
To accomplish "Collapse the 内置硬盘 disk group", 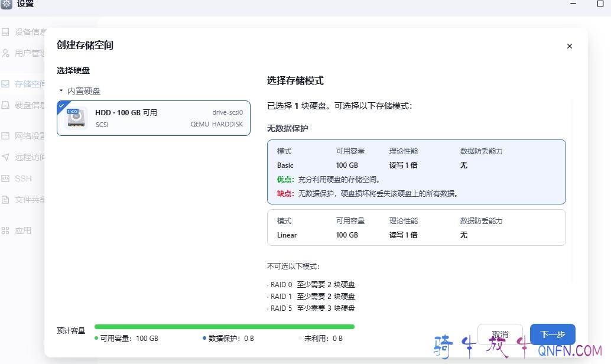I will point(61,91).
